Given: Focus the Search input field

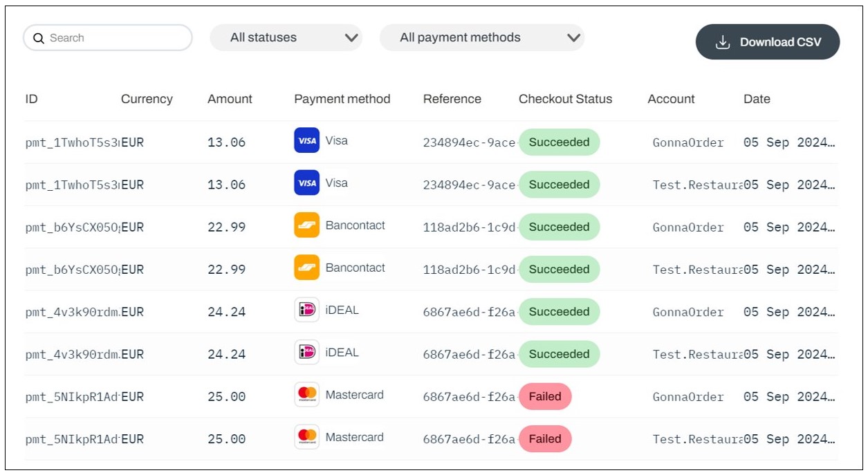Looking at the screenshot, I should click(108, 38).
